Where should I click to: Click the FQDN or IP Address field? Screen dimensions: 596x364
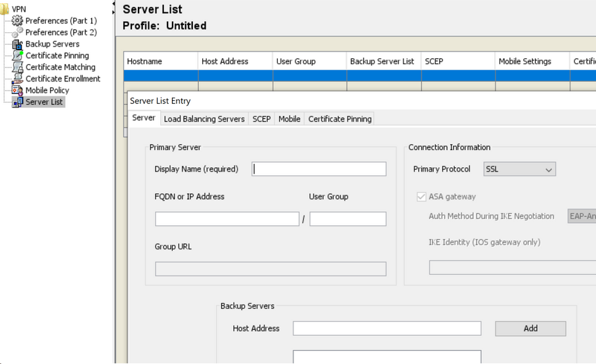tap(227, 219)
